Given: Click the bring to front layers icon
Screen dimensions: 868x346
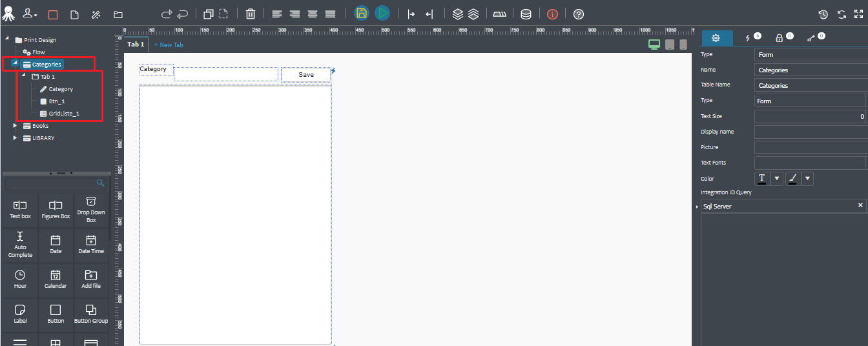Looking at the screenshot, I should 457,14.
